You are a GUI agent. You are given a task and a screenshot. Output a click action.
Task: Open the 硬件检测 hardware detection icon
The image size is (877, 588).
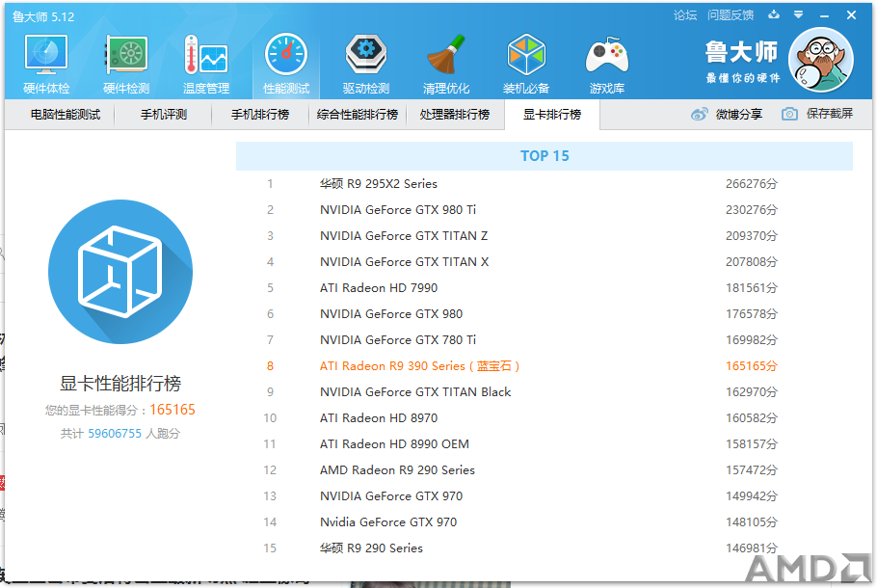(126, 65)
